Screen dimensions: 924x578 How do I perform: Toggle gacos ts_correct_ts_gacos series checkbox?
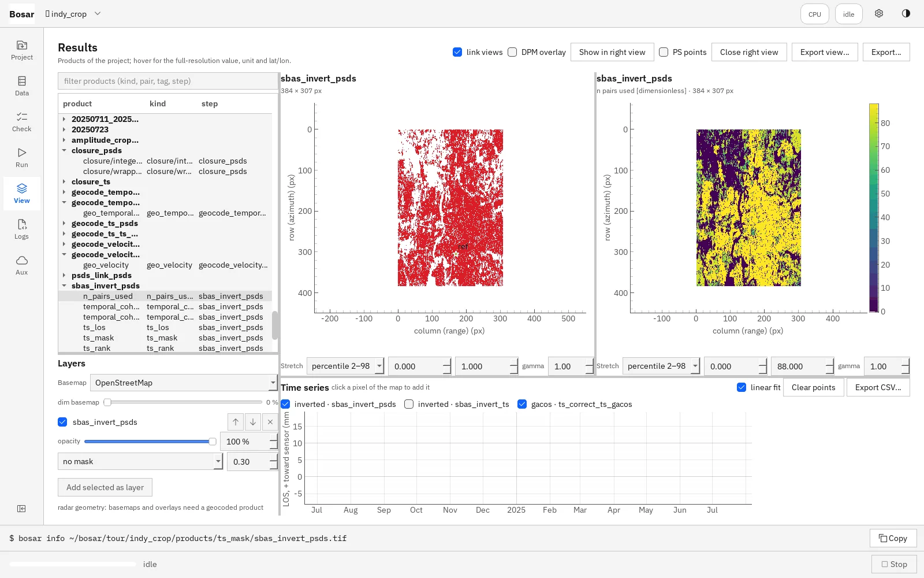tap(522, 404)
